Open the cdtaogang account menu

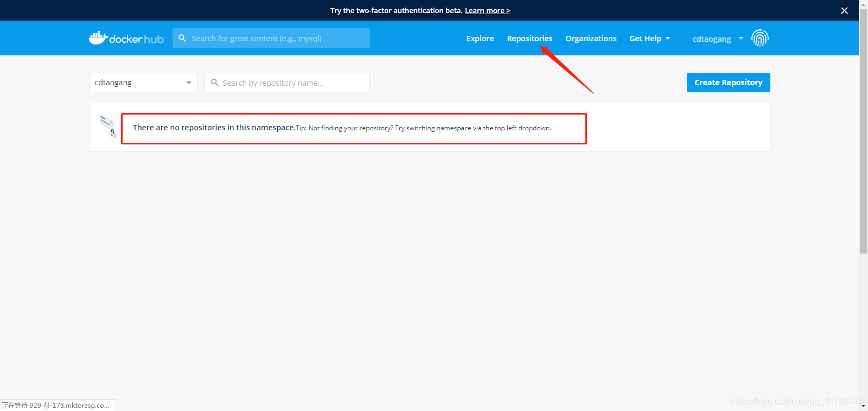tap(718, 39)
